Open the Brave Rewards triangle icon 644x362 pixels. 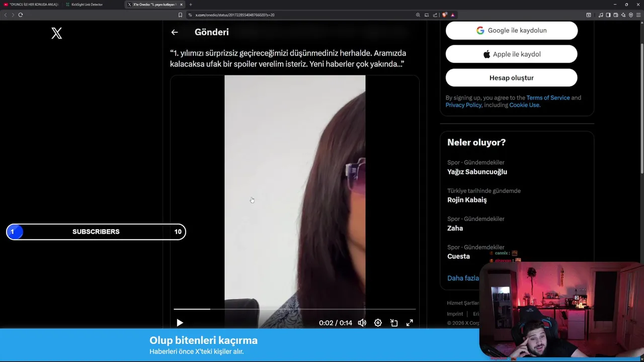[x=453, y=15]
